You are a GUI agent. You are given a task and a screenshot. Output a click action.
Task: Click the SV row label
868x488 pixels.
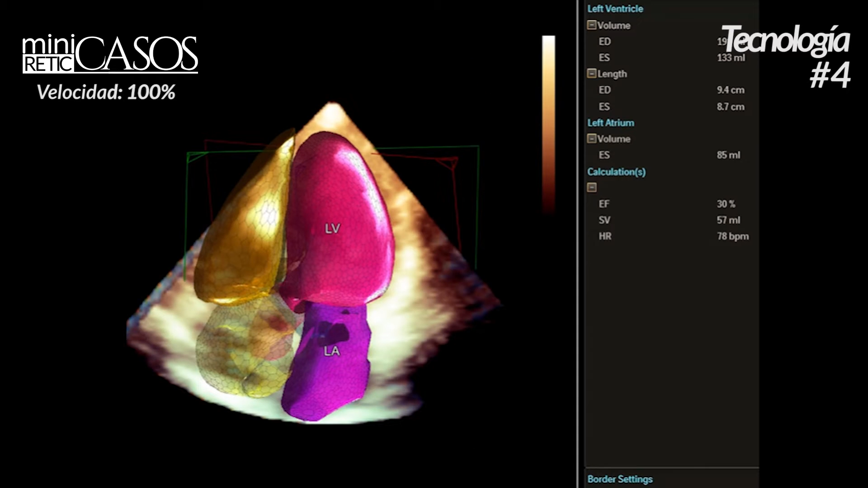click(604, 220)
